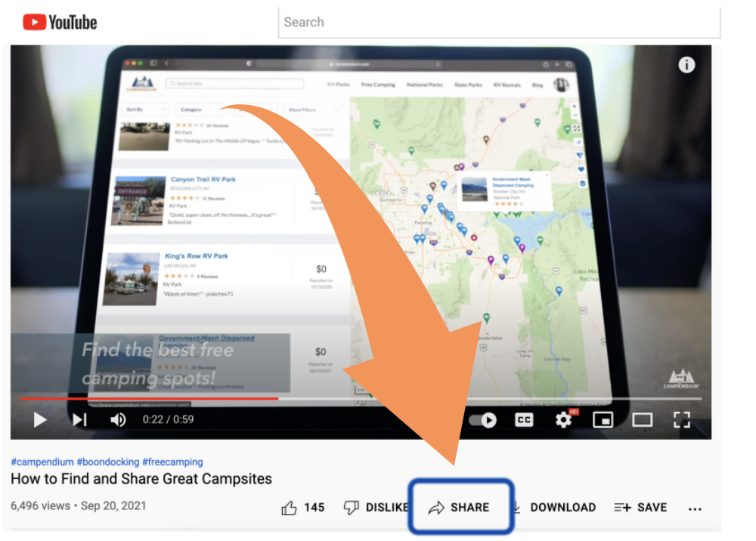Toggle closed captions (CC)
The width and height of the screenshot is (756, 541).
click(x=524, y=420)
